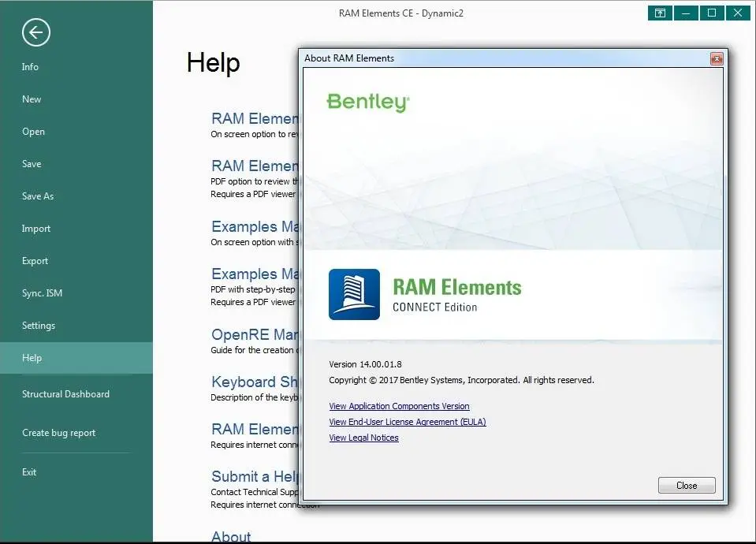Image resolution: width=756 pixels, height=544 pixels.
Task: Click the CONNECT Edition text
Action: 434,307
